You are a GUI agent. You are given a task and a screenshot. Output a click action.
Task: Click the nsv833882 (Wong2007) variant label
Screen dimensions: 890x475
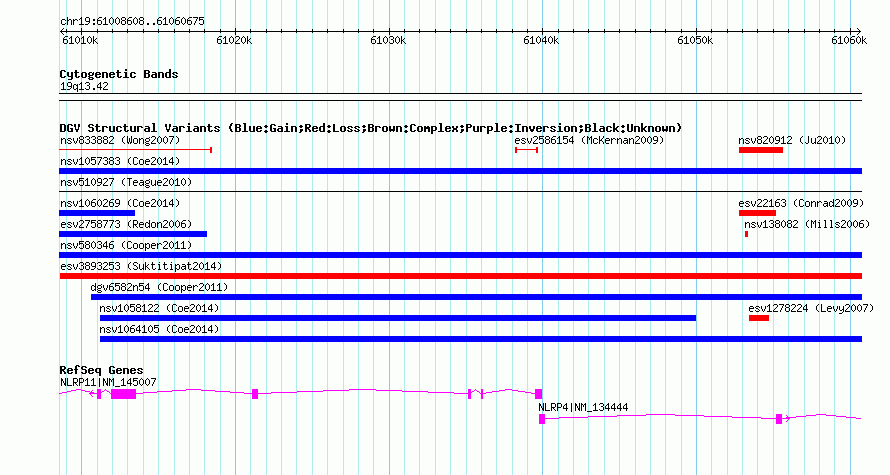(120, 140)
